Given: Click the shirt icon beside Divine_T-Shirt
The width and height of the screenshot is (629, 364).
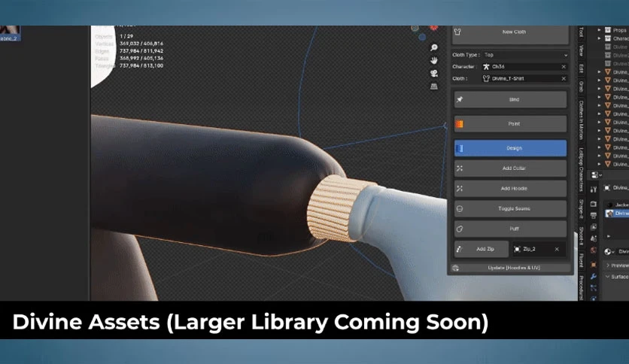Looking at the screenshot, I should coord(487,78).
